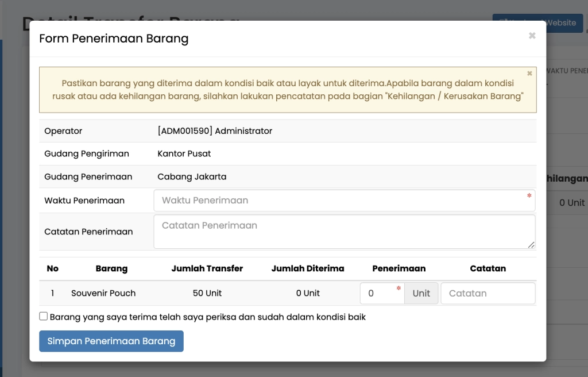Click the Waktu Penerimaan input field

click(344, 201)
